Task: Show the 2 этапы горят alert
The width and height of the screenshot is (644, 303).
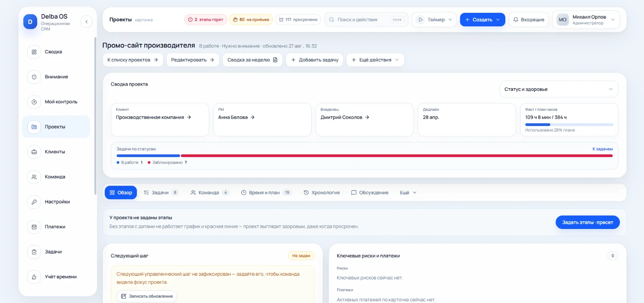Action: coord(206,19)
